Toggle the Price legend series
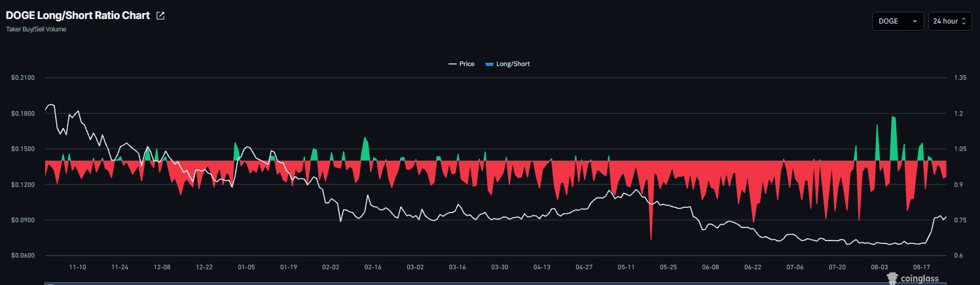The height and width of the screenshot is (285, 980). pyautogui.click(x=462, y=64)
